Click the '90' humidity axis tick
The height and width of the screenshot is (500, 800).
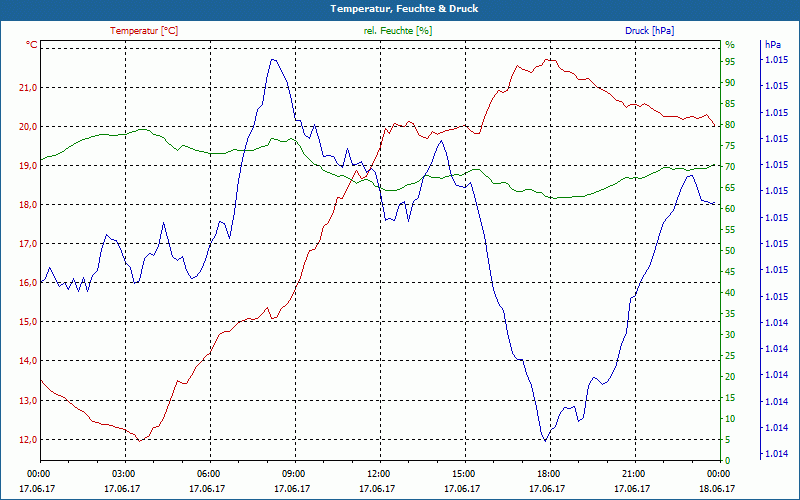730,83
